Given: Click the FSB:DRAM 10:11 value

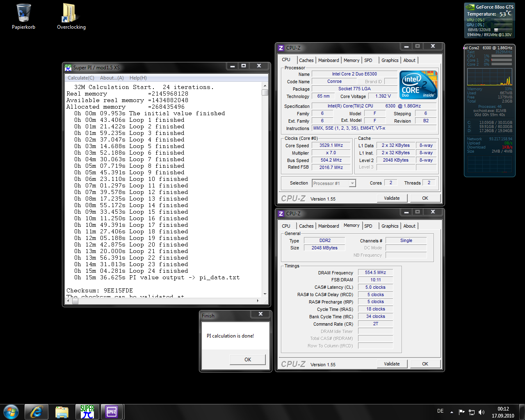Looking at the screenshot, I should (375, 280).
